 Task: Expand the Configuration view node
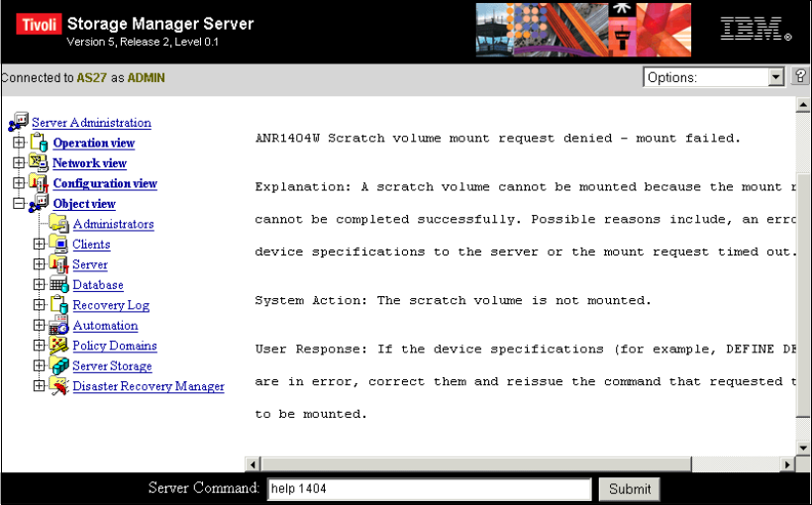pyautogui.click(x=19, y=183)
